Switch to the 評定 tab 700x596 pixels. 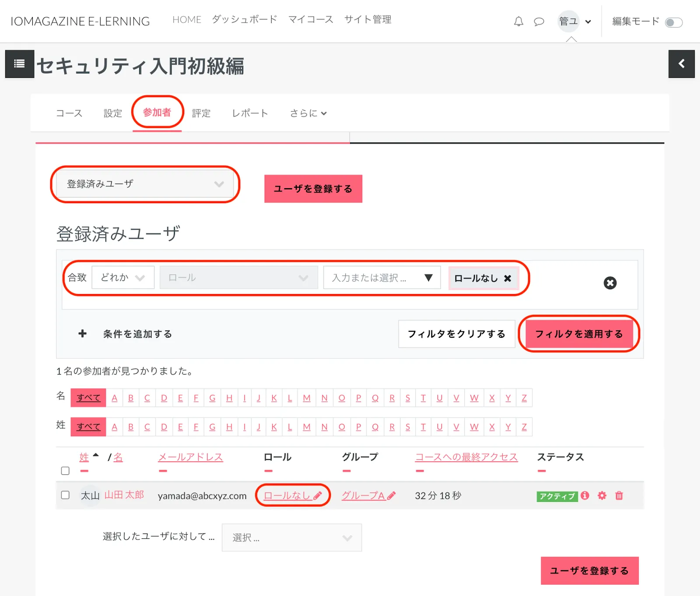201,113
